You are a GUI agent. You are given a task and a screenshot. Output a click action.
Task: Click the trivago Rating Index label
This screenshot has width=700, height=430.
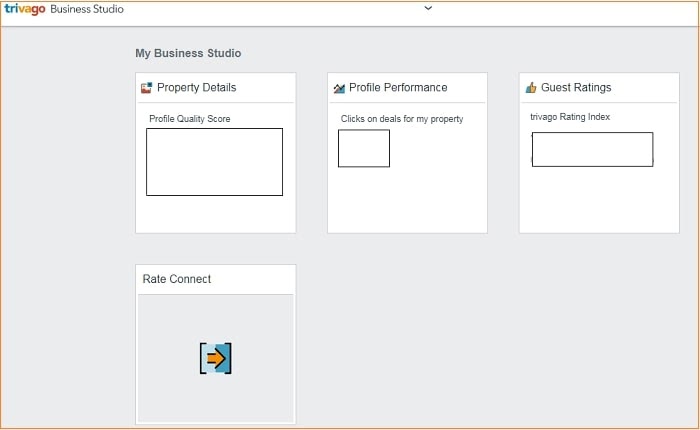[x=570, y=117]
